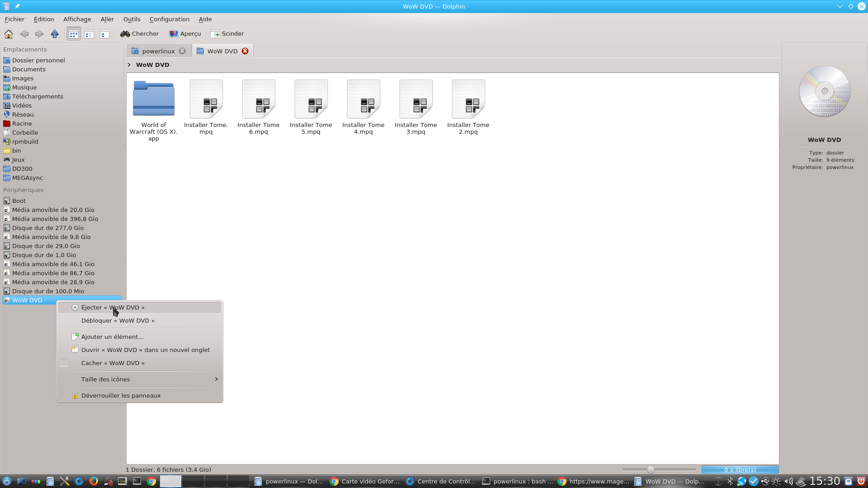
Task: Select the Boot device
Action: point(62,201)
